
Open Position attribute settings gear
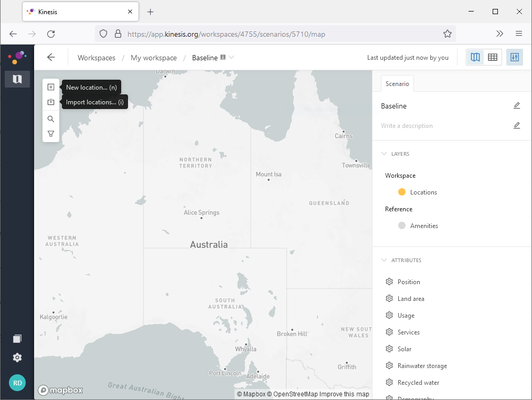point(389,282)
